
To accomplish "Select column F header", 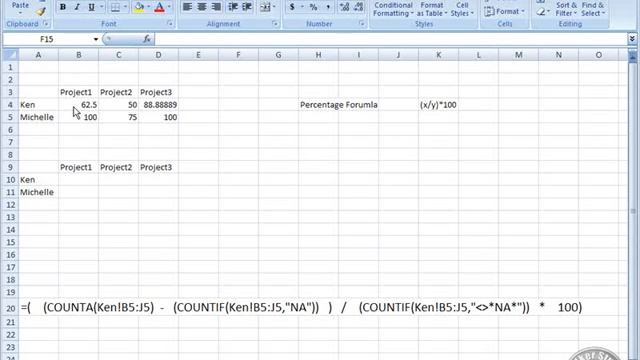I will [238, 55].
